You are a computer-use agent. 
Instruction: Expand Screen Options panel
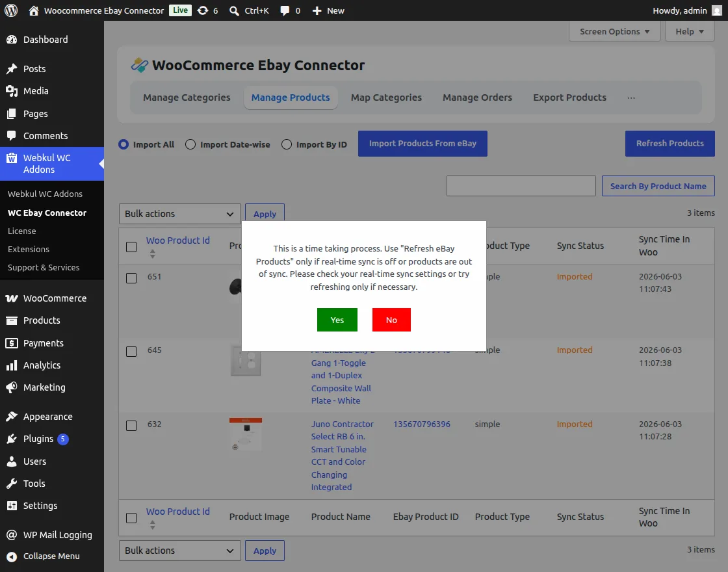[614, 32]
